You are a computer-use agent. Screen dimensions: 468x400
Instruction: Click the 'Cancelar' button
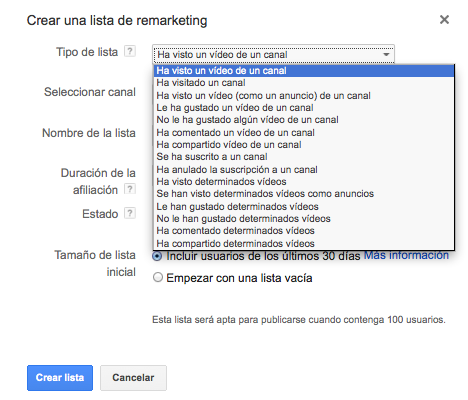click(x=133, y=378)
